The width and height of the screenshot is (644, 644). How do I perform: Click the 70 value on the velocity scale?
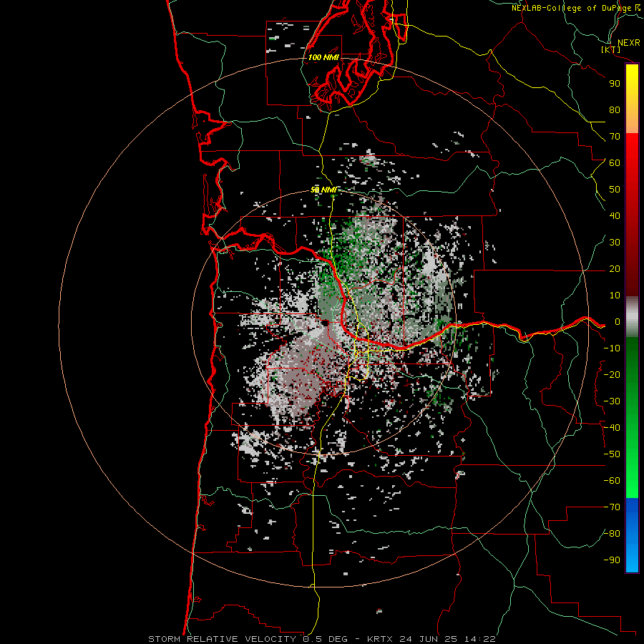point(615,137)
